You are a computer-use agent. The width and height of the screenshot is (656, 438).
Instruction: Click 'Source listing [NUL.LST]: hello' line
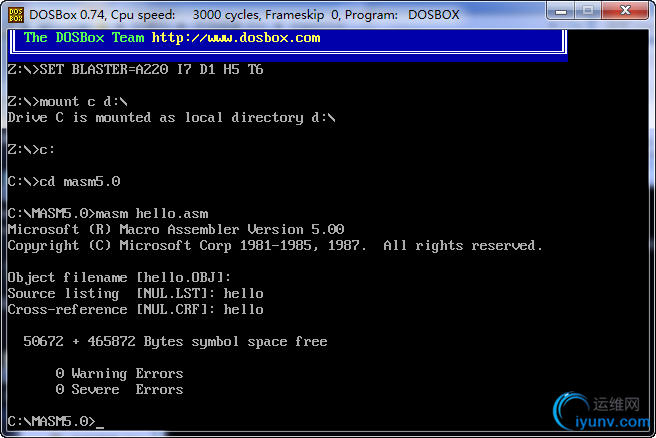click(x=136, y=294)
